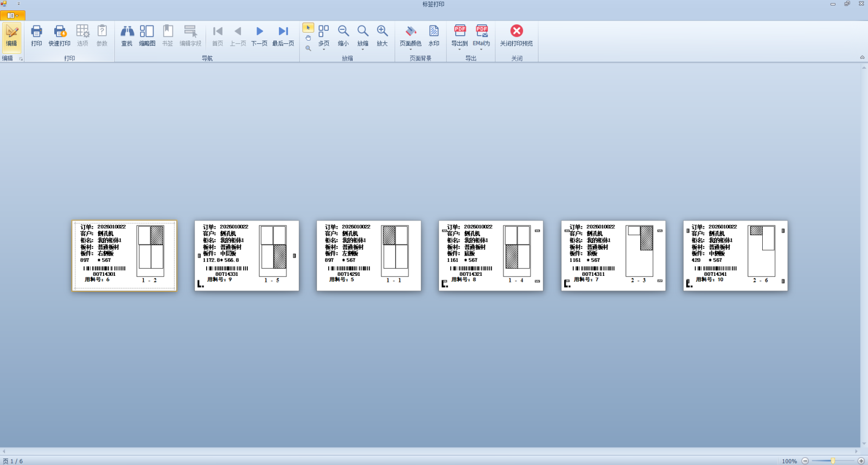
Task: Jump to 最后一页 last page
Action: [283, 36]
